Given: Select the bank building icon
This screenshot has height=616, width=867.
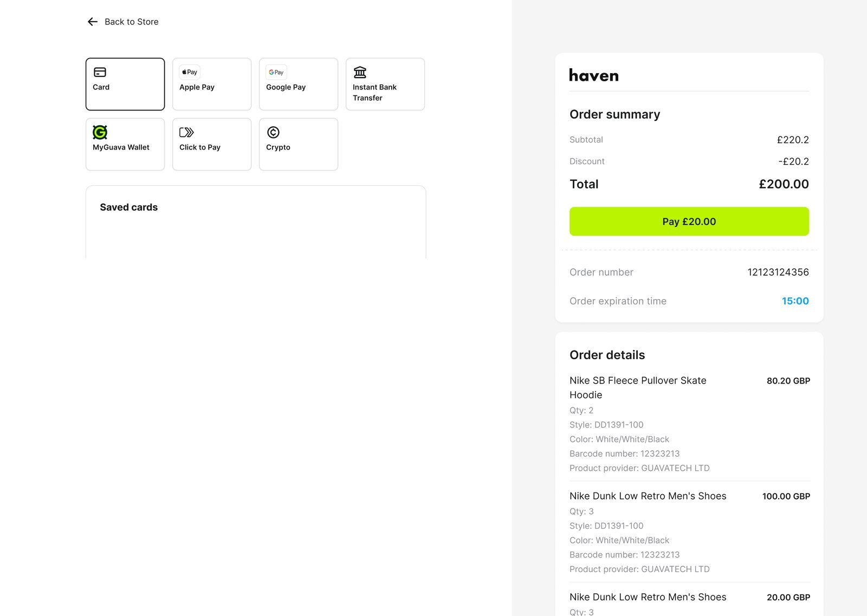Looking at the screenshot, I should point(360,72).
